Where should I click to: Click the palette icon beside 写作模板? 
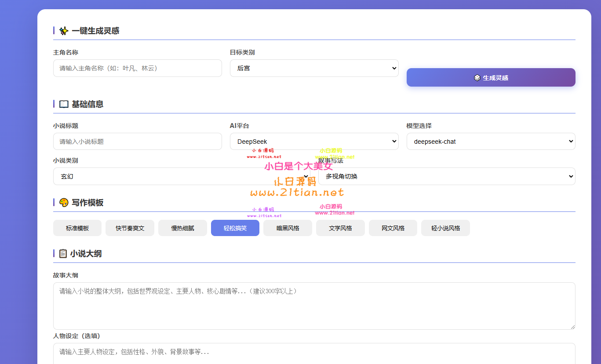point(64,203)
